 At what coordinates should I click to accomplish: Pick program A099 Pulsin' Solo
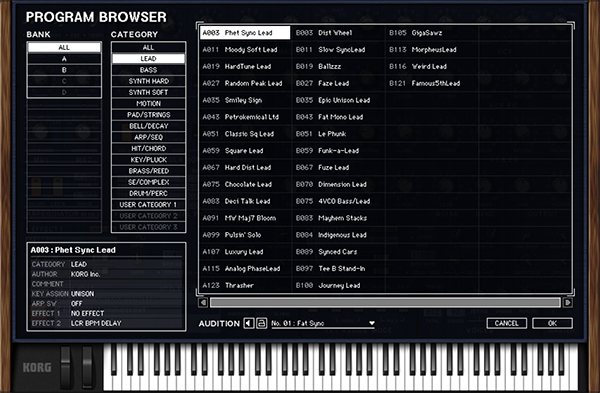(x=245, y=235)
